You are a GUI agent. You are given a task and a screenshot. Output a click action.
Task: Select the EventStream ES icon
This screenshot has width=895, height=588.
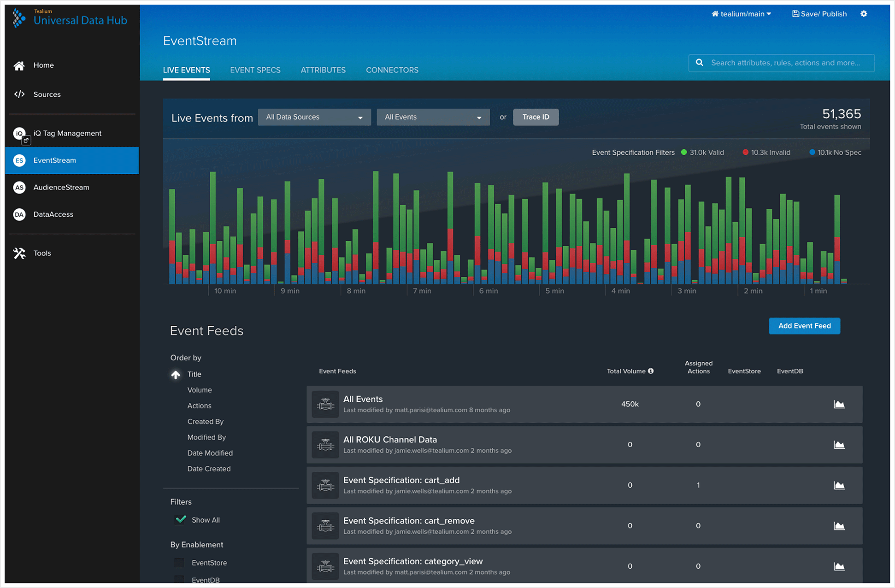[x=19, y=160]
